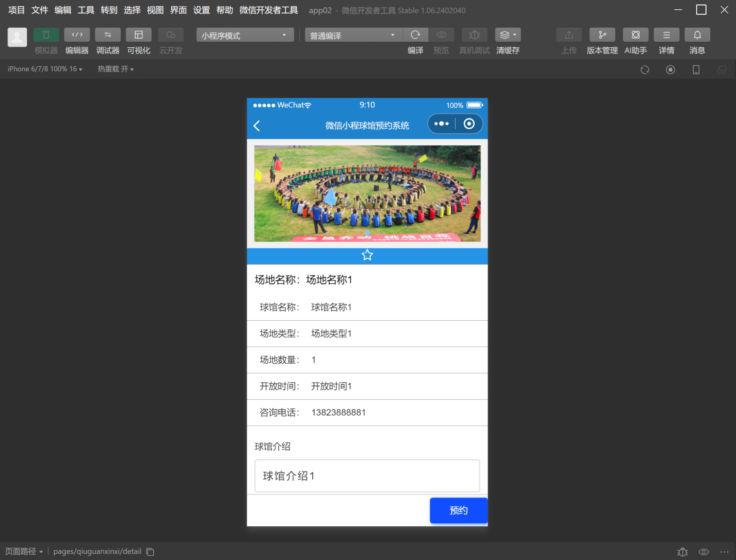Click the favorite star icon

click(x=367, y=255)
